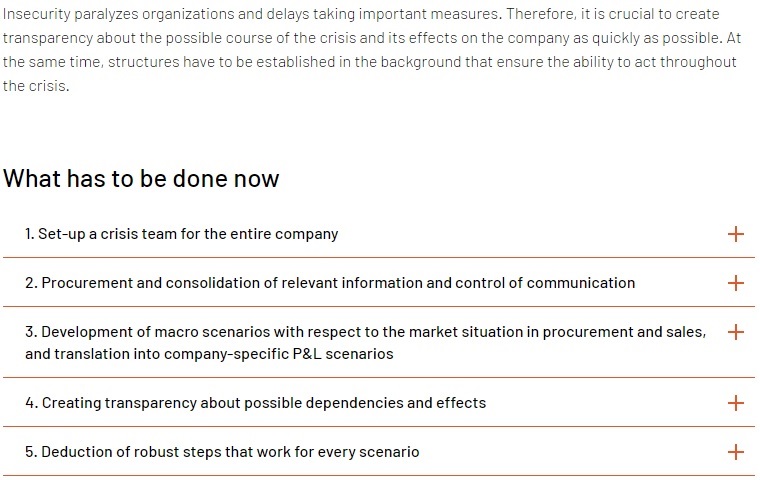This screenshot has width=760, height=480.
Task: Expand '5. Deduction of robust steps' row
Action: [379, 452]
